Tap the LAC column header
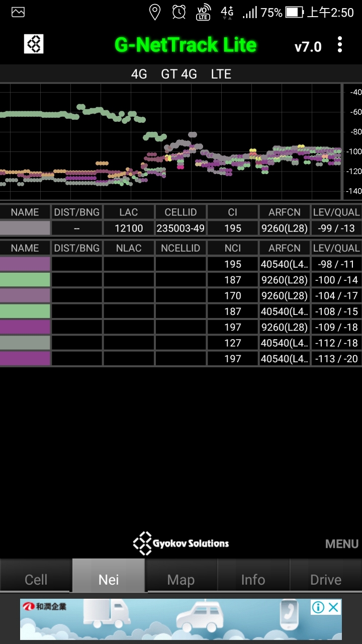The width and height of the screenshot is (362, 644). 129,212
